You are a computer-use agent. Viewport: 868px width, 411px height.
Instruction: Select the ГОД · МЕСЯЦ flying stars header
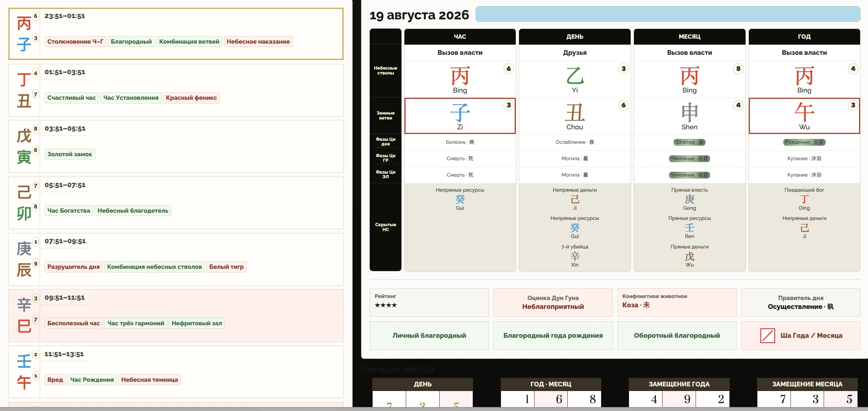pos(551,384)
